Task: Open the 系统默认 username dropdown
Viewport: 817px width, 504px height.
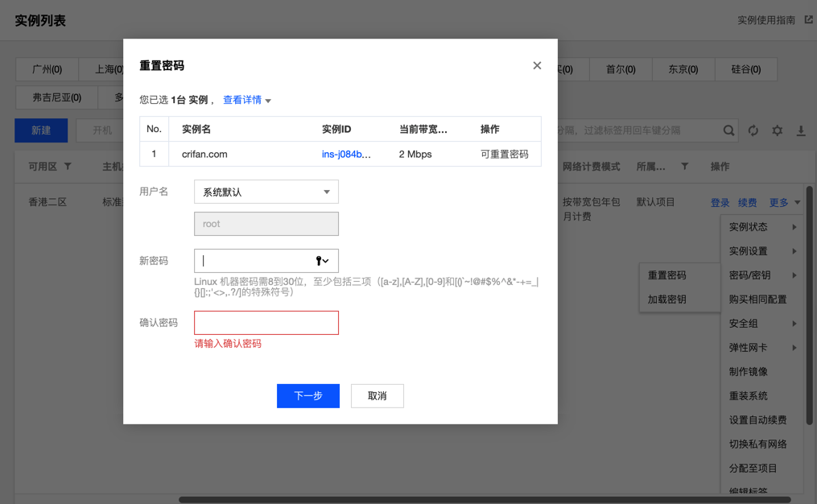Action: [266, 192]
